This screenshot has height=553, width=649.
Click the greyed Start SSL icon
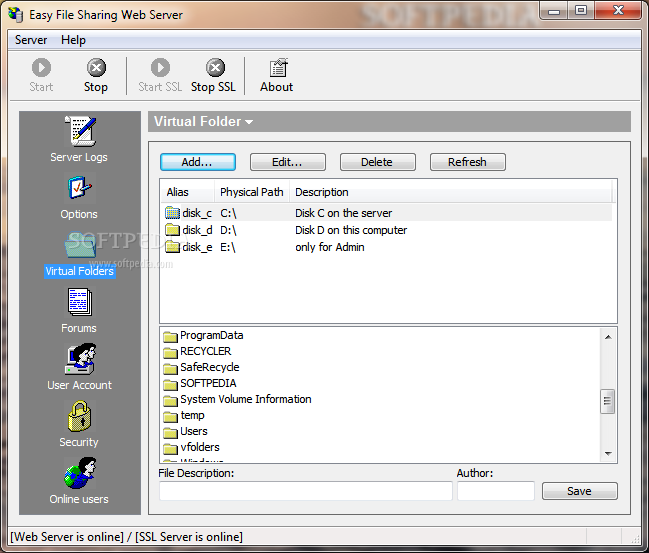(x=160, y=67)
